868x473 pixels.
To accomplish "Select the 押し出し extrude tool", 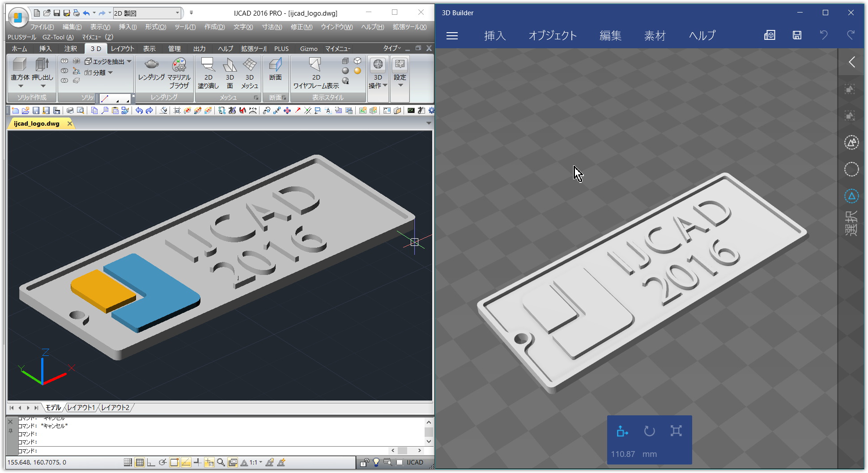I will coord(43,69).
